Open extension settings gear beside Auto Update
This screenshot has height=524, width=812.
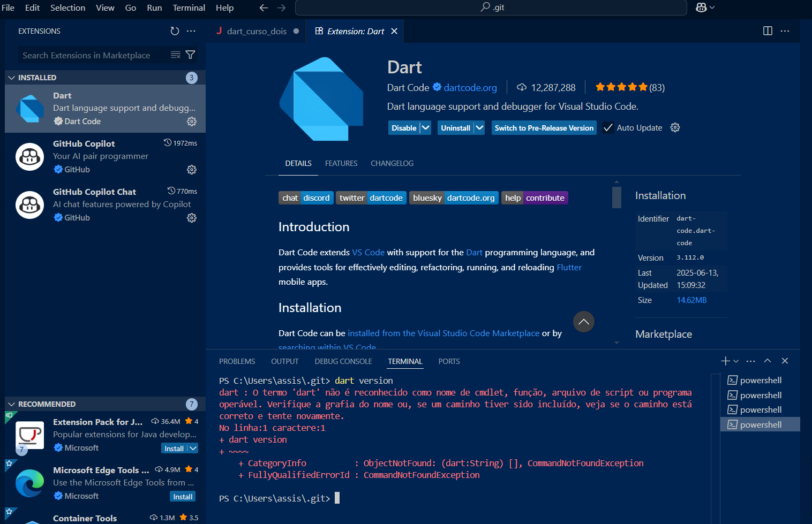(x=675, y=127)
